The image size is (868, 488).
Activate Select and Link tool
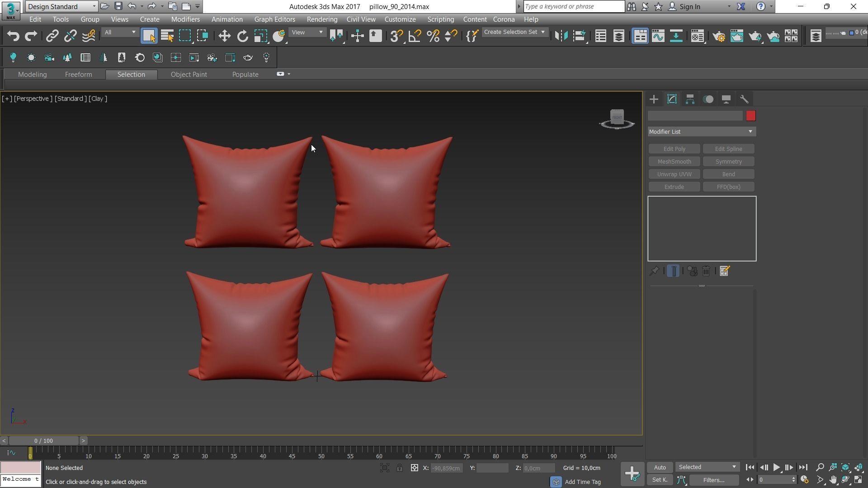click(52, 36)
